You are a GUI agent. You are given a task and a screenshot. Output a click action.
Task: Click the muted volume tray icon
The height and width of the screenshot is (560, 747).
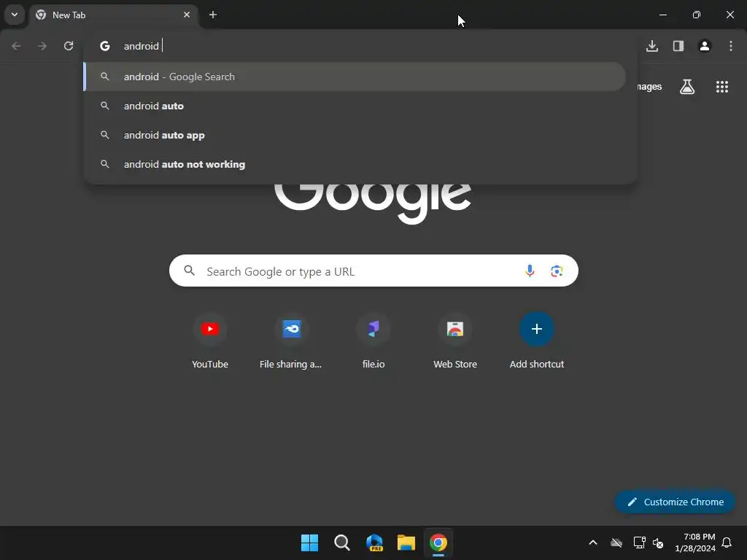click(658, 542)
